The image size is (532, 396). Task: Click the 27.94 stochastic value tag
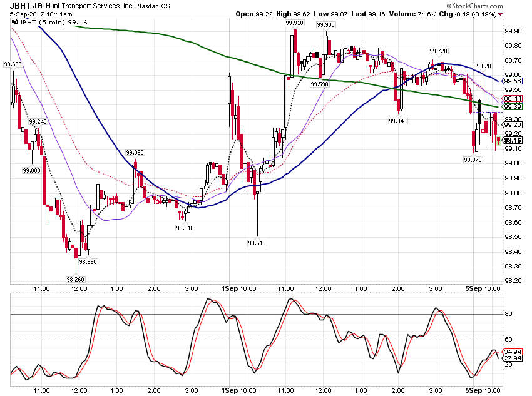coord(513,358)
